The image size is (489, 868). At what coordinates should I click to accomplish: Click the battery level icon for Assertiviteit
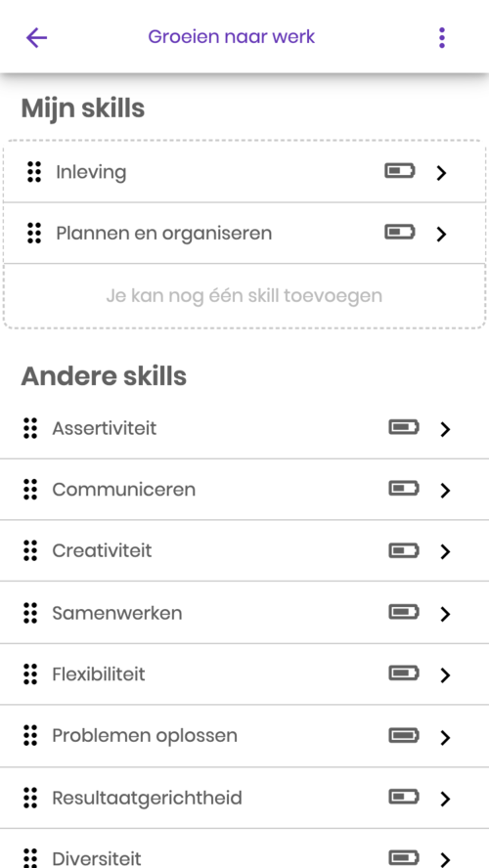click(x=404, y=427)
